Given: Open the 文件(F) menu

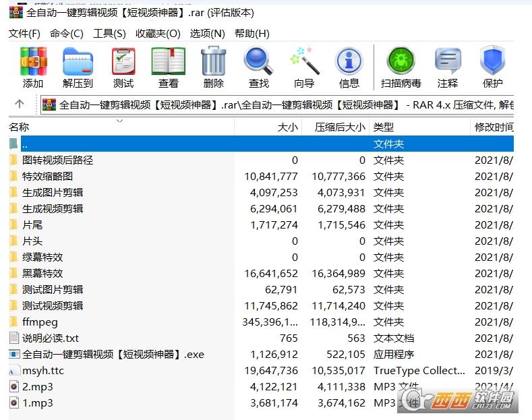Looking at the screenshot, I should (24, 34).
